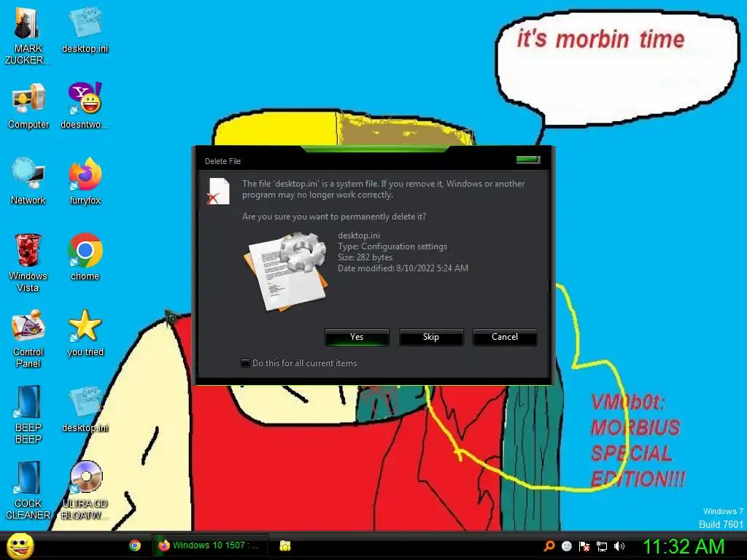Open the BEEP BEEP shortcut
Viewport: 747px width, 560px height.
tap(28, 414)
